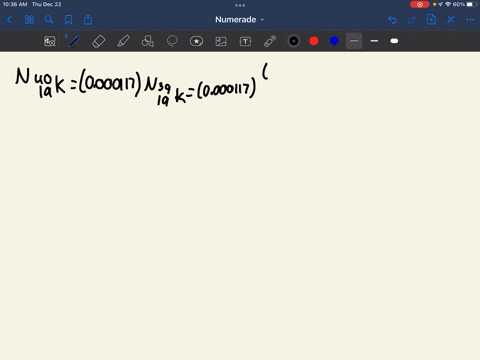Open the search tool

pos(49,20)
